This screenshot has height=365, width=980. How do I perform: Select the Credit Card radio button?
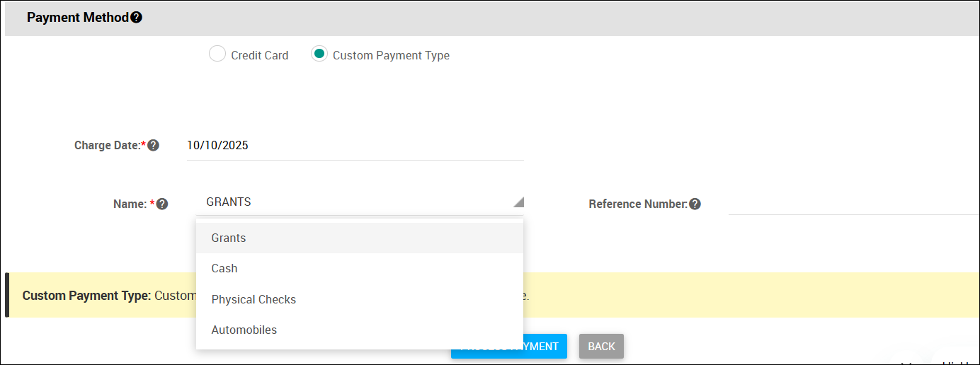pyautogui.click(x=217, y=54)
